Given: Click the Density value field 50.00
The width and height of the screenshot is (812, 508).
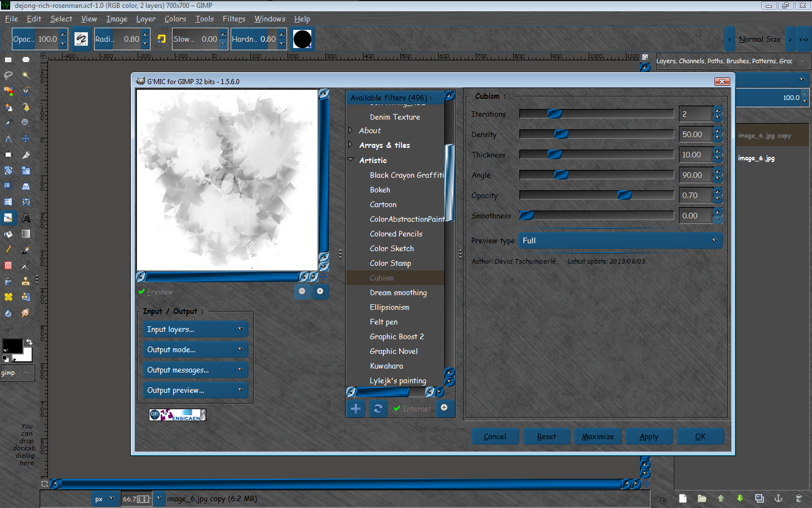Looking at the screenshot, I should (x=696, y=134).
